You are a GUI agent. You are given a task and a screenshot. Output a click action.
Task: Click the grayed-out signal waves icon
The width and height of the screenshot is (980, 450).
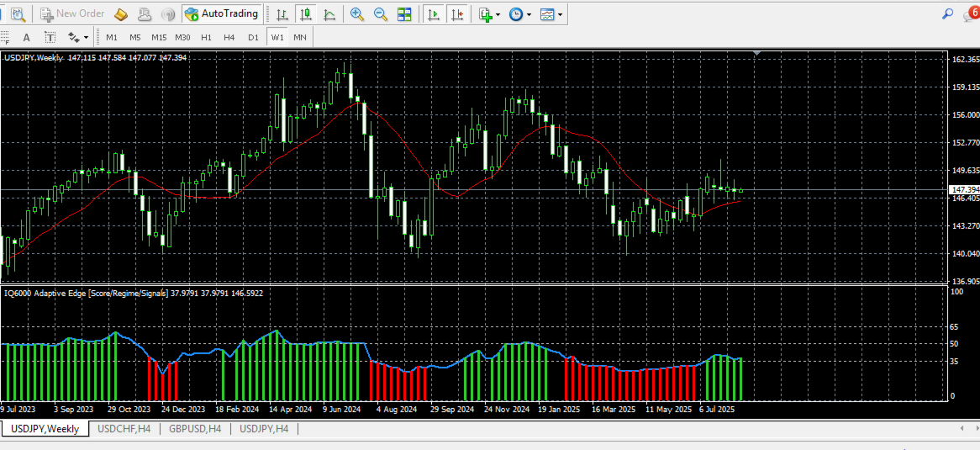167,13
